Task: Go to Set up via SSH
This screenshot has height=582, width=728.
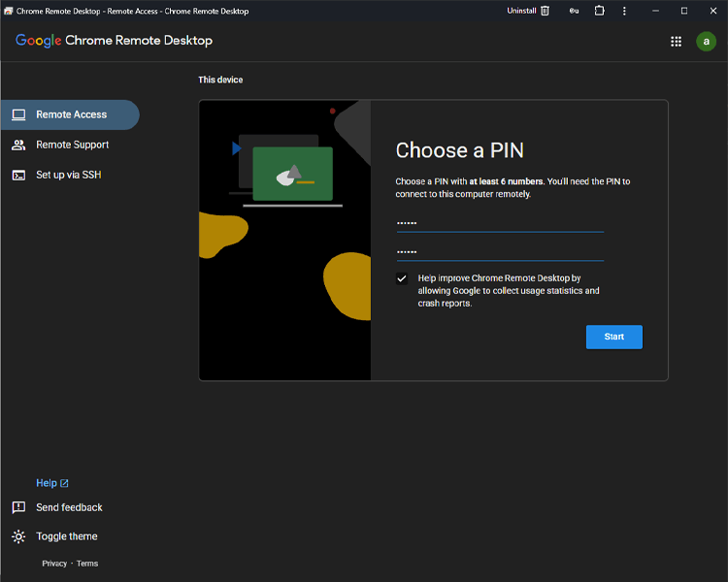Action: coord(70,175)
